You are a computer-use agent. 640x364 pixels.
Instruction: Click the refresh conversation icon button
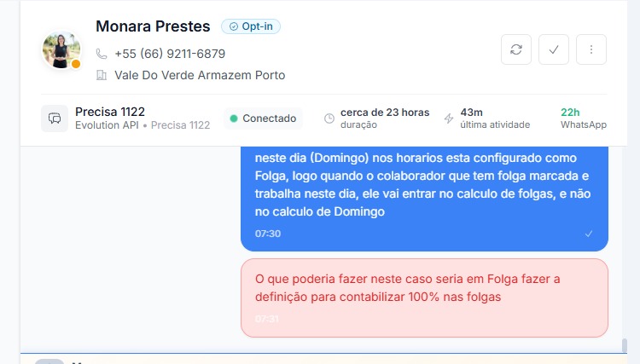pyautogui.click(x=516, y=49)
